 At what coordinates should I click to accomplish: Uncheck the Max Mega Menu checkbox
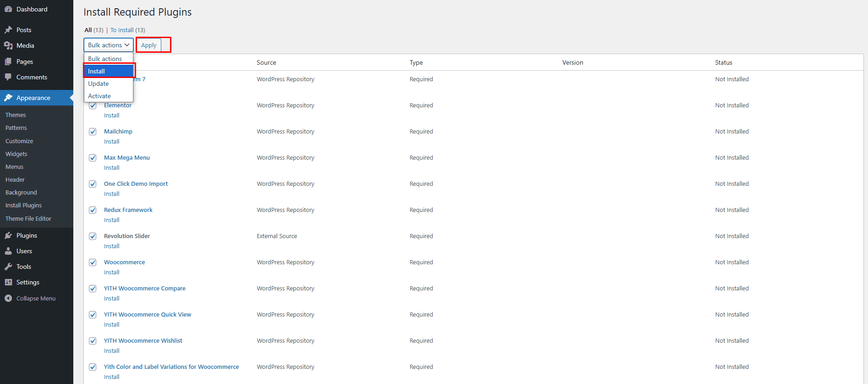coord(93,158)
